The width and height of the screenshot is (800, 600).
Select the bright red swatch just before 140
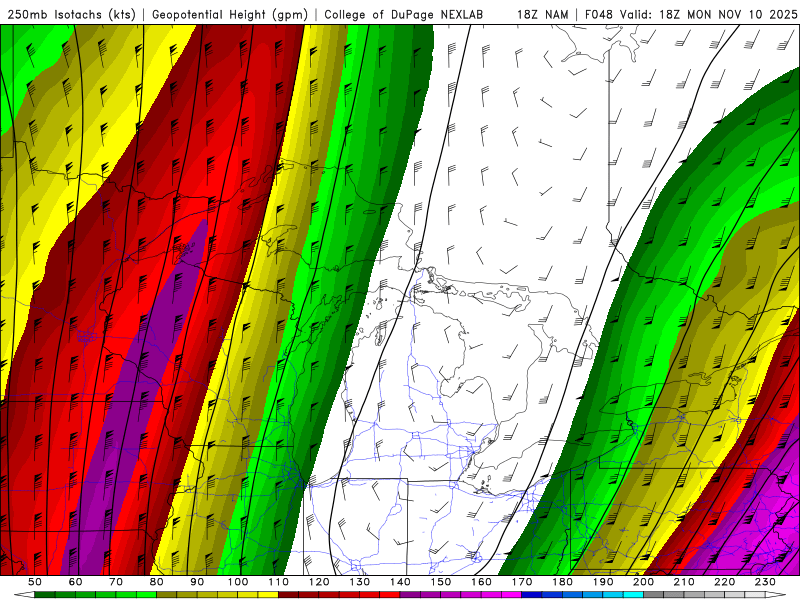click(x=390, y=594)
